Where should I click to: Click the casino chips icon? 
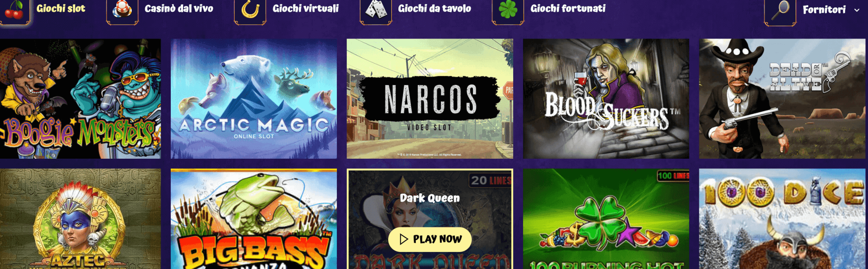(122, 9)
